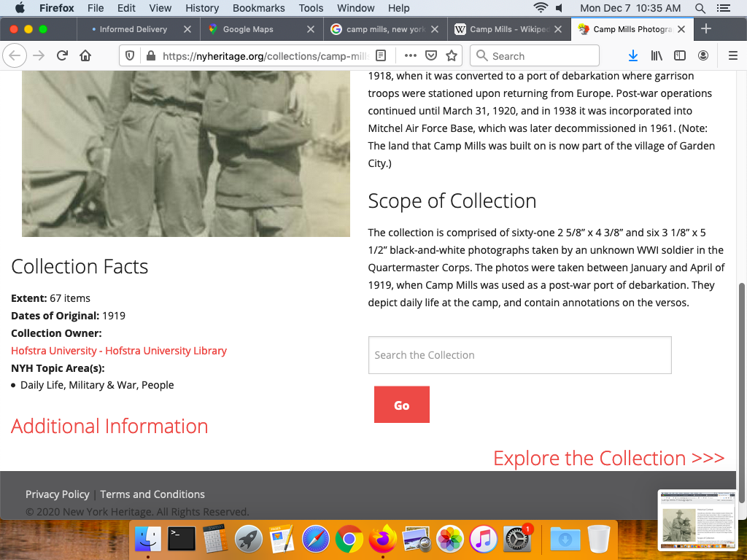Bookmark this page with the star icon

[x=452, y=56]
